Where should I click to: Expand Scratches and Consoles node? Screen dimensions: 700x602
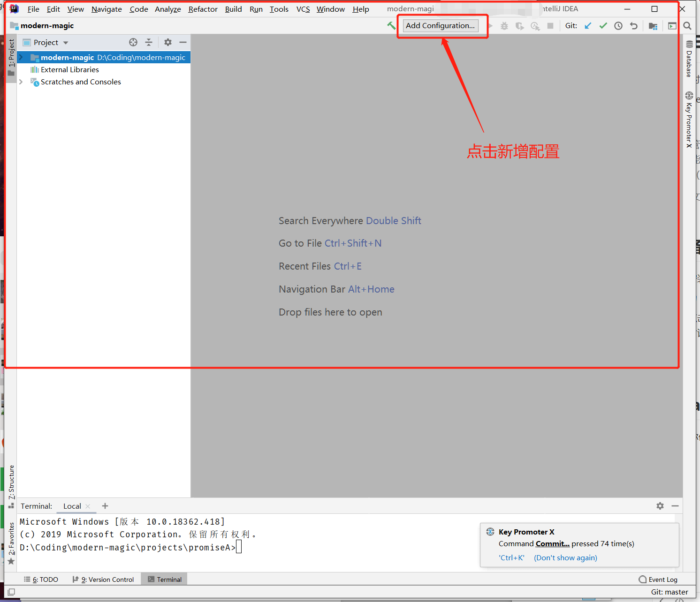21,82
